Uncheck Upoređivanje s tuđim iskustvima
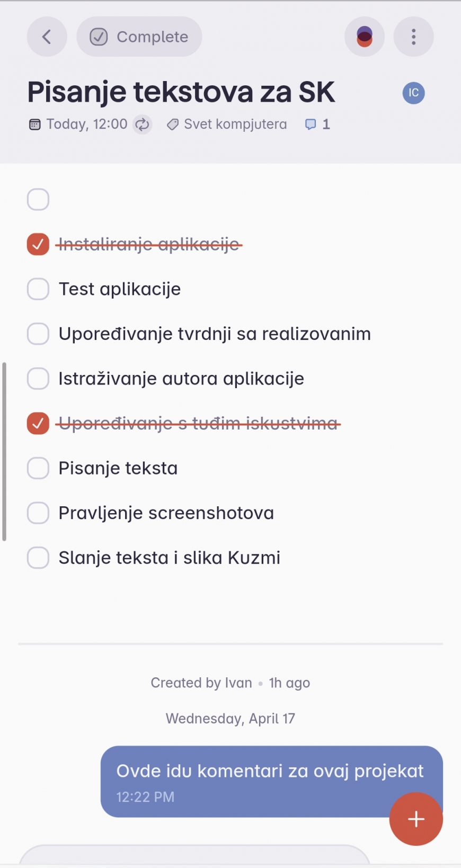461x868 pixels. pos(38,423)
